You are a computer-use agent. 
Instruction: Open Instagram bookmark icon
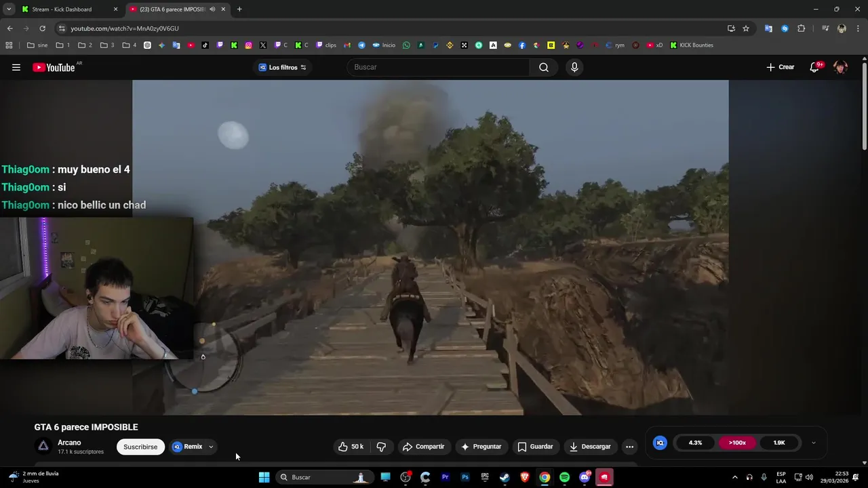249,45
